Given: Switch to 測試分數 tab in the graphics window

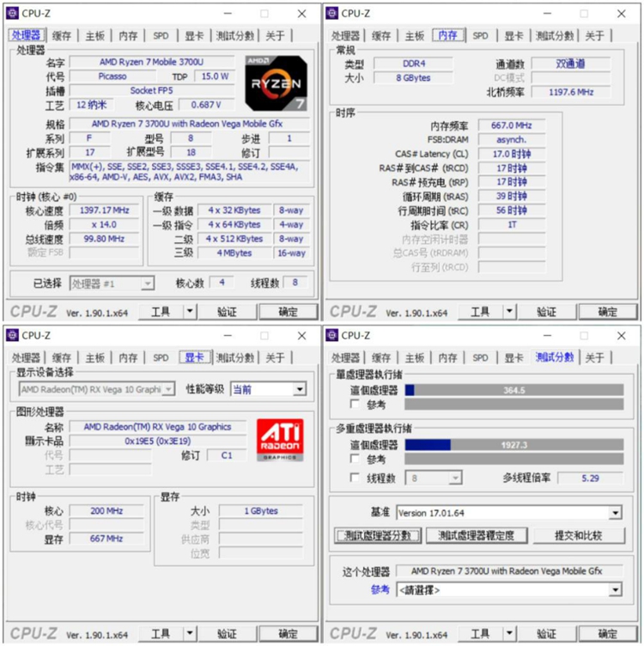Looking at the screenshot, I should coord(235,357).
